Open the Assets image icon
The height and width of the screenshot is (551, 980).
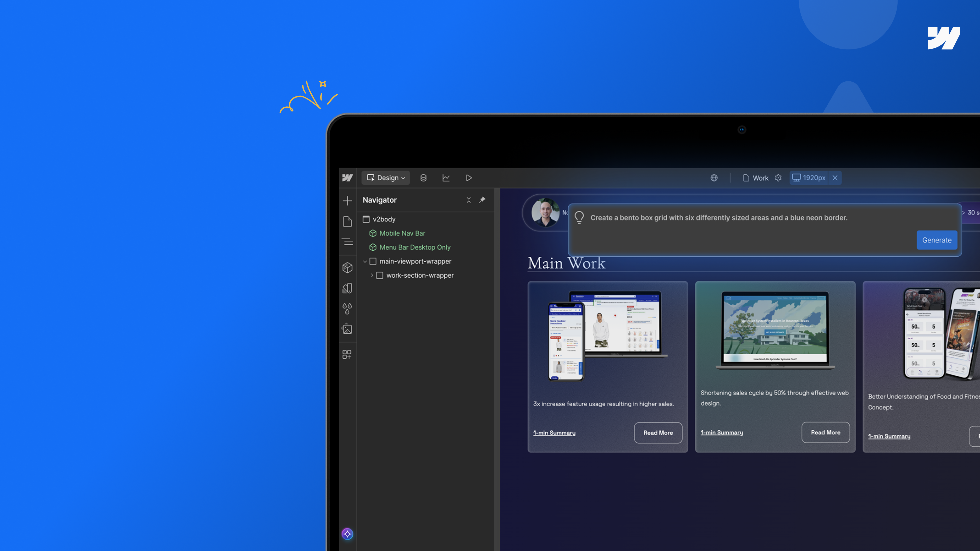[x=347, y=329]
